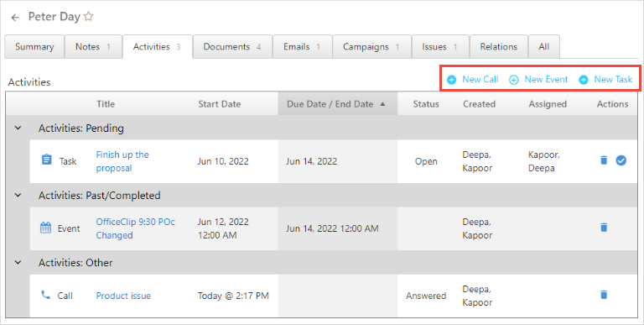Open the Summary tab
This screenshot has height=325, width=644.
[34, 47]
